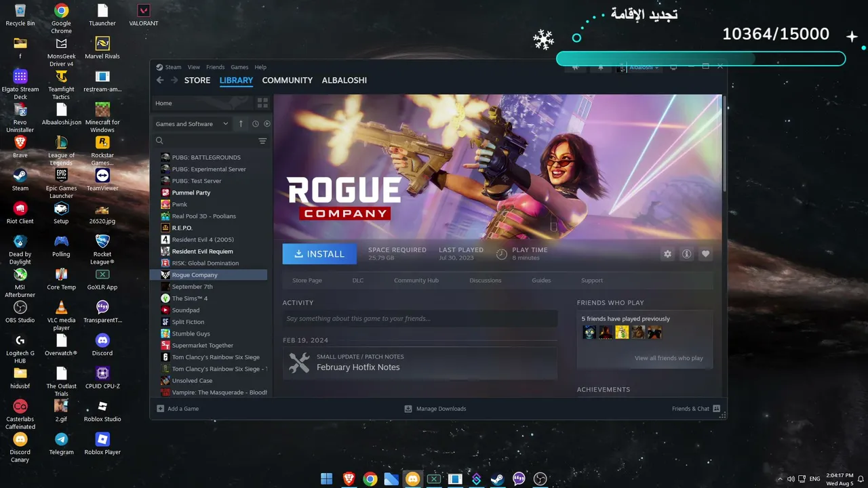The image size is (868, 488).
Task: Click the activity 'Say something' text field
Action: click(420, 319)
